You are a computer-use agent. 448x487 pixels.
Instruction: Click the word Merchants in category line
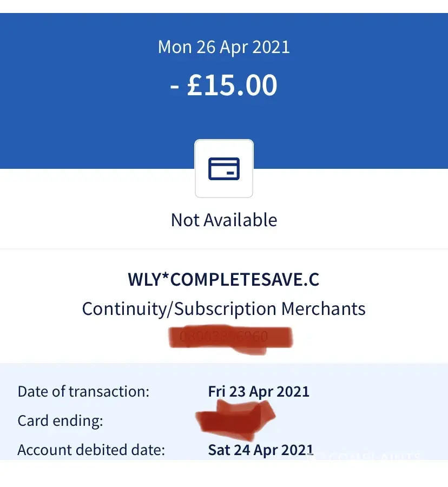pyautogui.click(x=323, y=309)
